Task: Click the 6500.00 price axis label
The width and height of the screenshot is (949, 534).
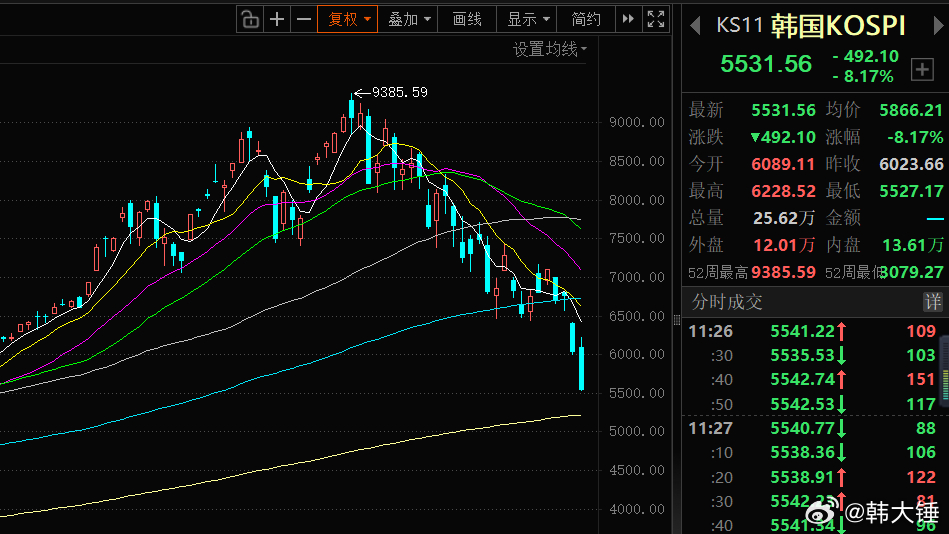Action: 637,316
